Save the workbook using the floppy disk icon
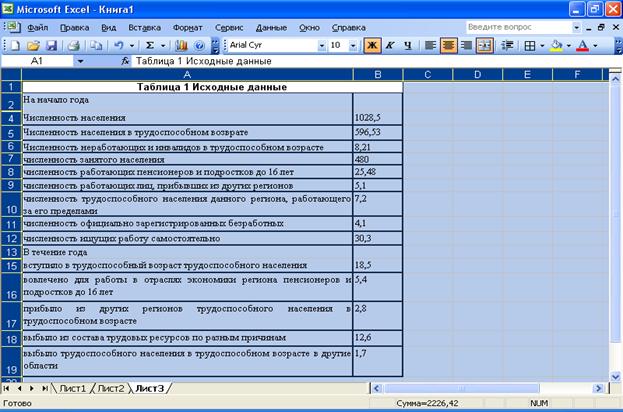 (52, 46)
